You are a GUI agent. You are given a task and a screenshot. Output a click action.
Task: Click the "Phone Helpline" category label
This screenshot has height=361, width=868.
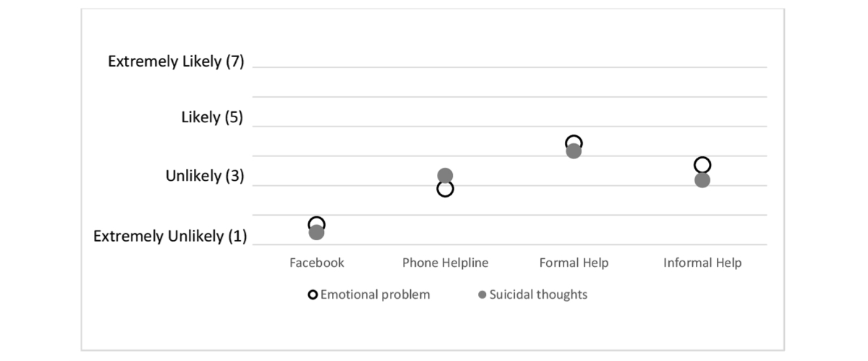[x=445, y=263]
